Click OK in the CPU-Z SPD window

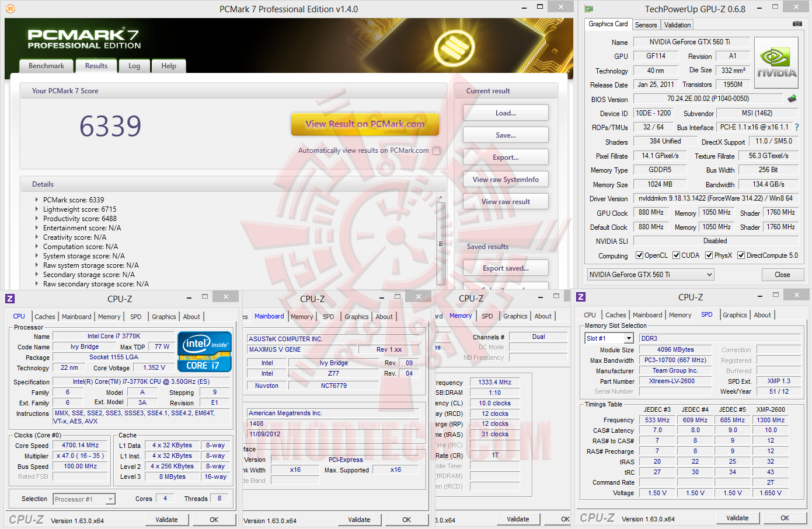pyautogui.click(x=785, y=518)
